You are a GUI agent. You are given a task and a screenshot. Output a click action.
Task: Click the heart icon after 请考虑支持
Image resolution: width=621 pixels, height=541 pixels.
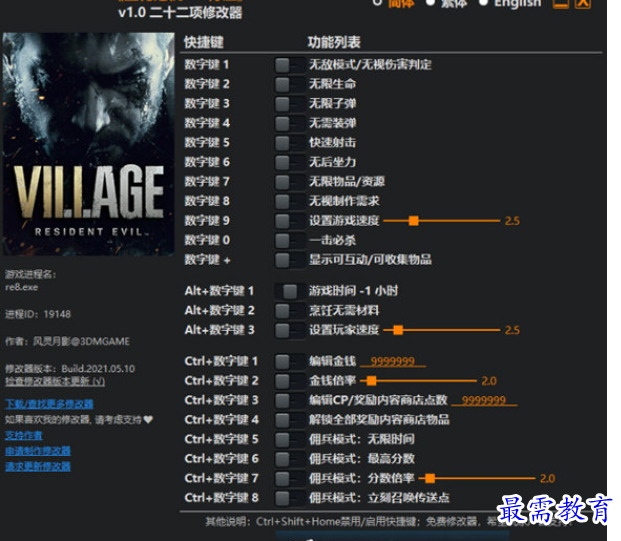(148, 419)
